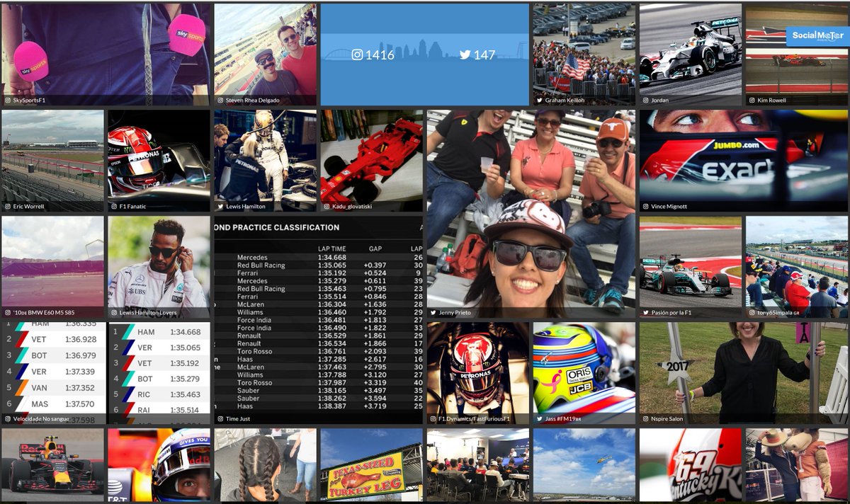
Task: Click the 1416 Instagram post count
Action: coord(380,55)
